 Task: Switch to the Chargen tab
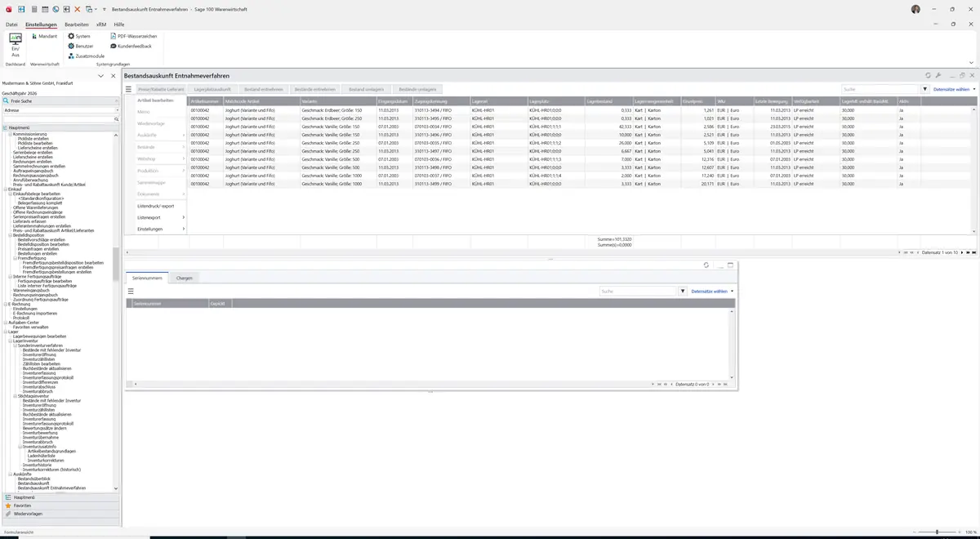[185, 278]
